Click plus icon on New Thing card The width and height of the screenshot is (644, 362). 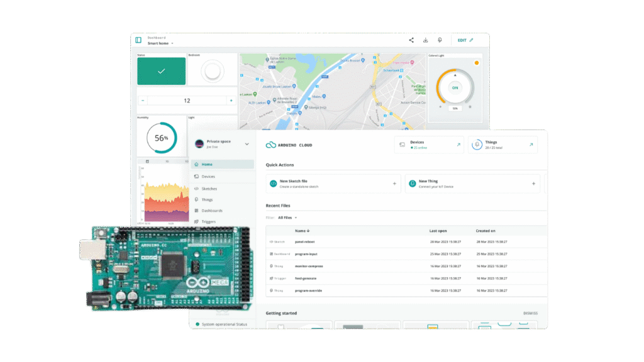(533, 184)
